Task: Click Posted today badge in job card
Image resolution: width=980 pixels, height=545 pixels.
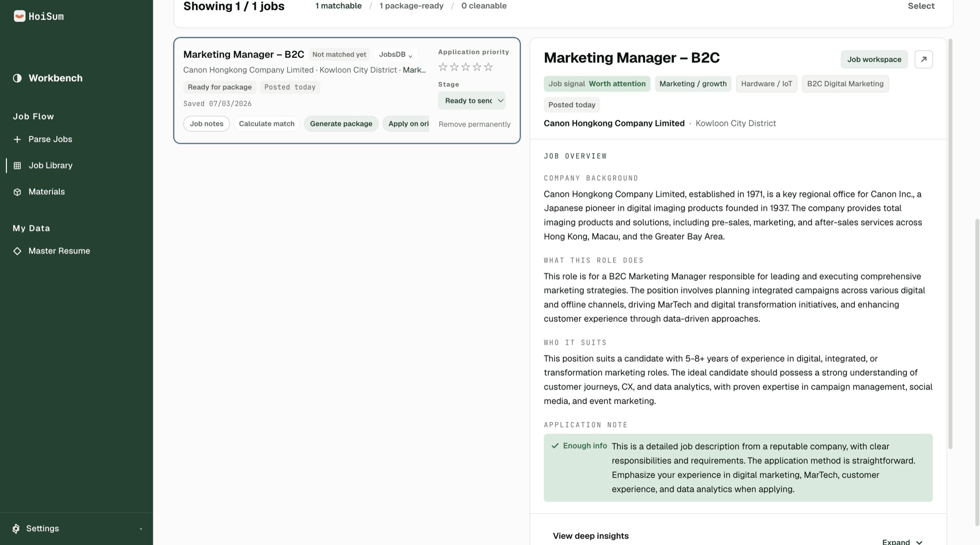Action: click(x=290, y=87)
